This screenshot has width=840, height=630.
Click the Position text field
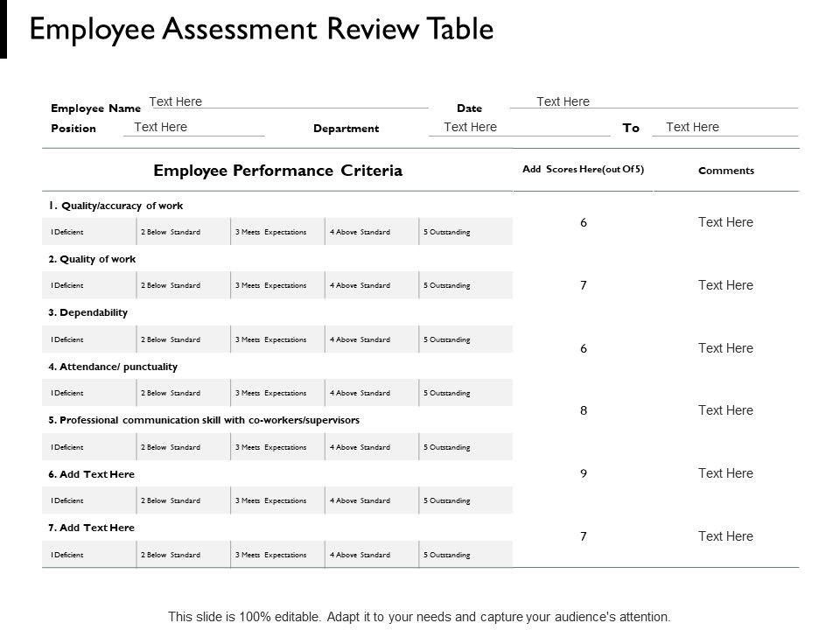161,128
